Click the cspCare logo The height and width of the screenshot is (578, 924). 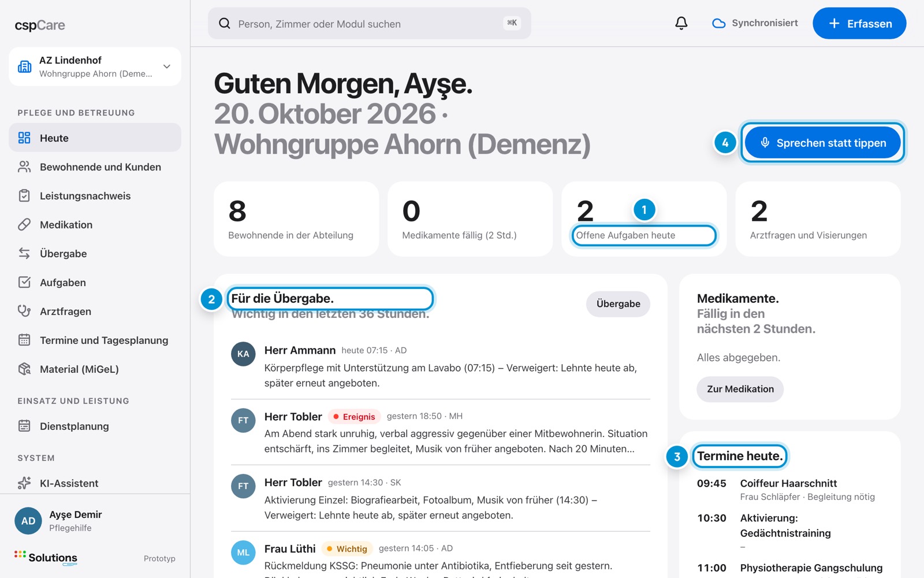click(40, 25)
